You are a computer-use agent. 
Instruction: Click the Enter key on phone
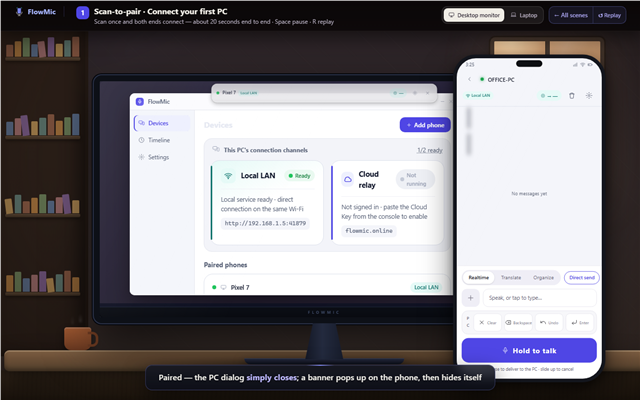coord(580,322)
